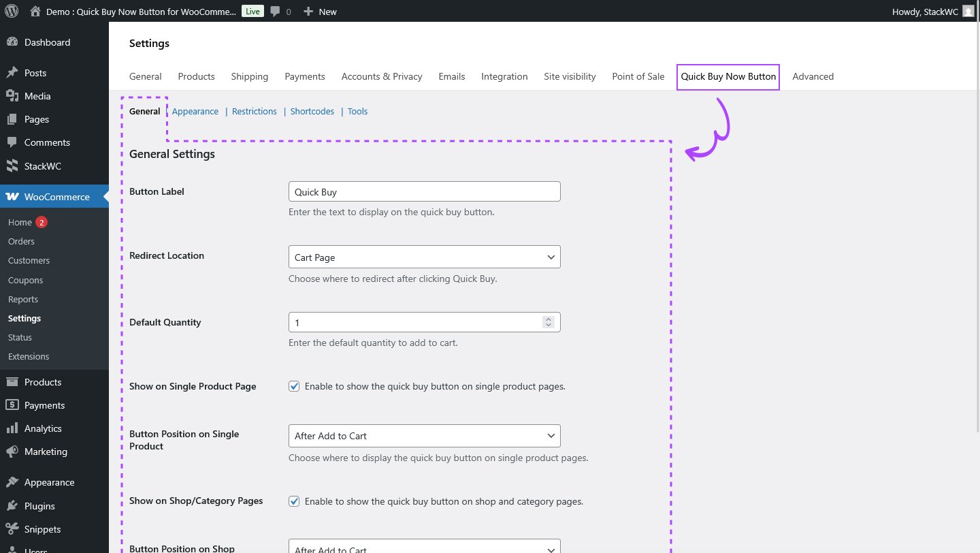Click the WordPress logo icon

[12, 11]
